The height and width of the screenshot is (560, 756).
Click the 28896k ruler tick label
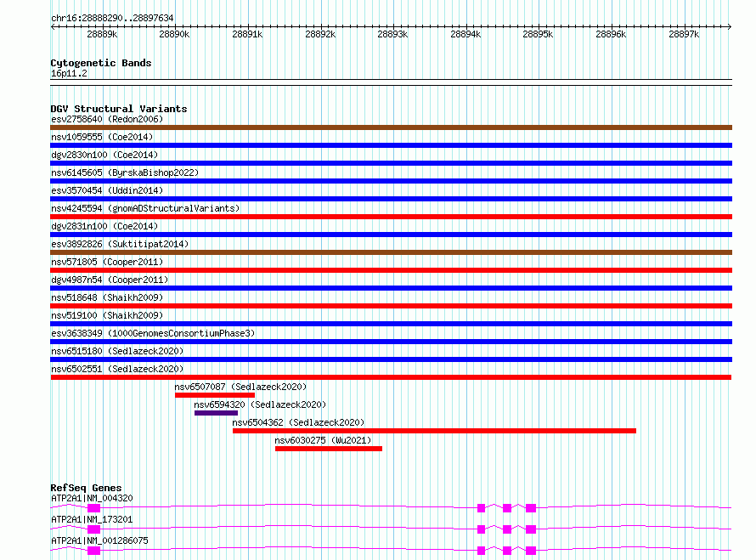pyautogui.click(x=611, y=34)
